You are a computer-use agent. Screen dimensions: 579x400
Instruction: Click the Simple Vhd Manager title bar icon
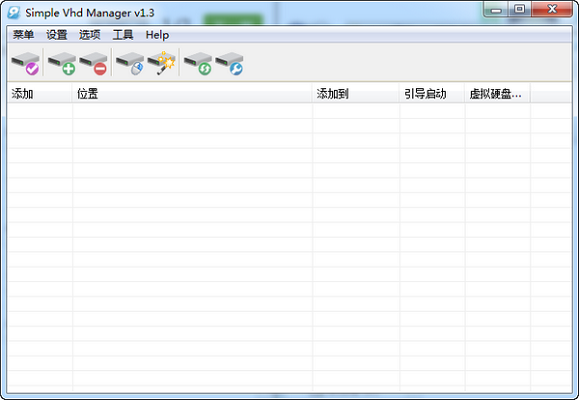click(x=14, y=13)
